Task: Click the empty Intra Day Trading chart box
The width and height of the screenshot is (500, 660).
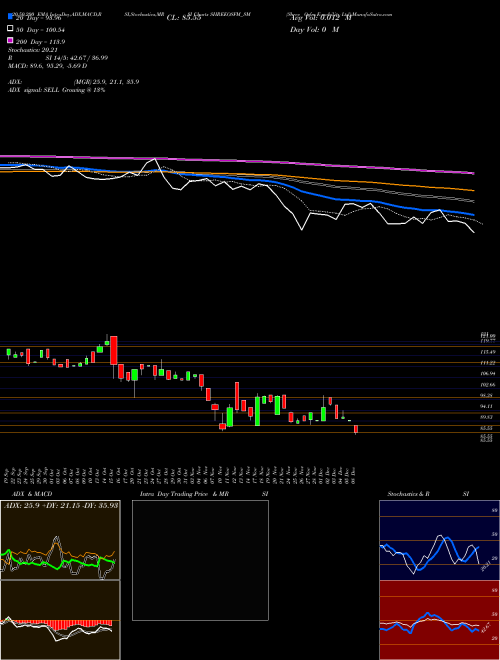Action: (x=200, y=560)
